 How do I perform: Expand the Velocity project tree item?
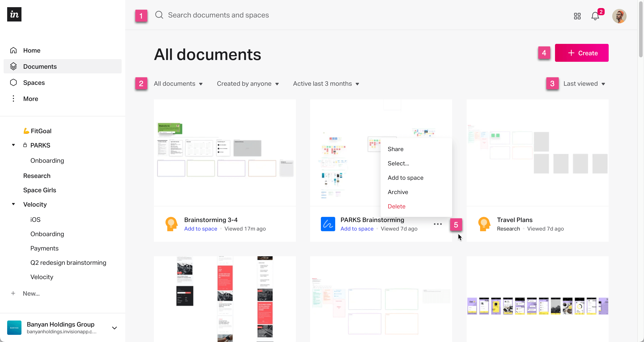click(x=13, y=204)
